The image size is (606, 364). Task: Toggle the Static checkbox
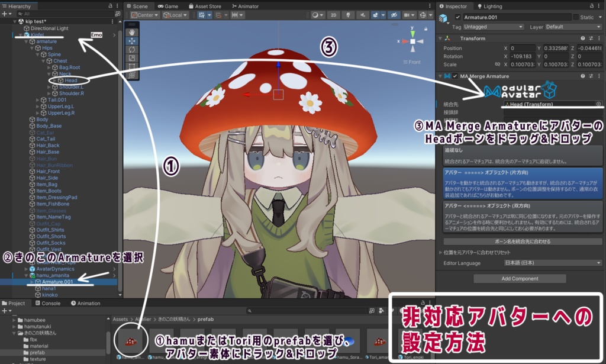tap(576, 17)
